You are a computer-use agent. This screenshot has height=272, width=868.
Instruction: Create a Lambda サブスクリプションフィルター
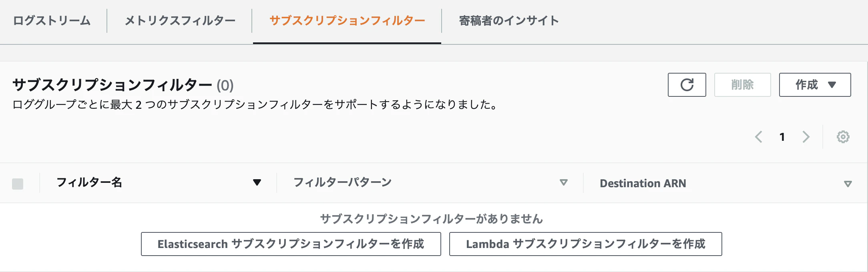(x=585, y=244)
